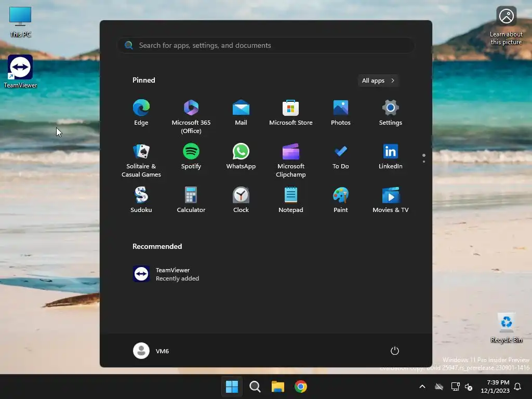Show hidden icons in system tray
Viewport: 532px width, 399px height.
(422, 387)
